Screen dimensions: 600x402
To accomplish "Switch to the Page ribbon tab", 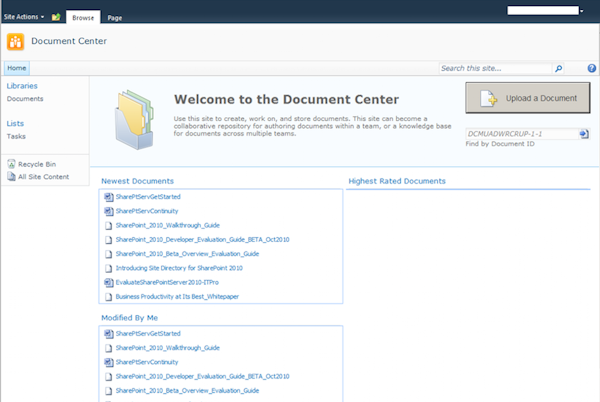I will [x=115, y=18].
